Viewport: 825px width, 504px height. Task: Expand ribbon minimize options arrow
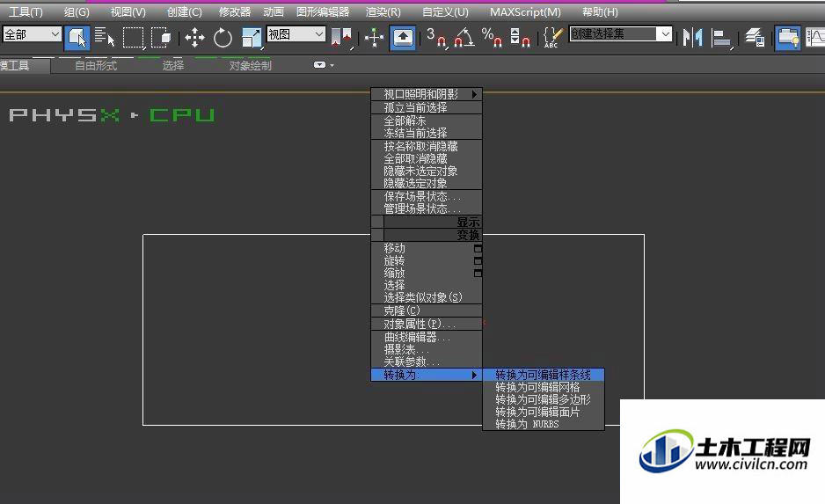[332, 65]
